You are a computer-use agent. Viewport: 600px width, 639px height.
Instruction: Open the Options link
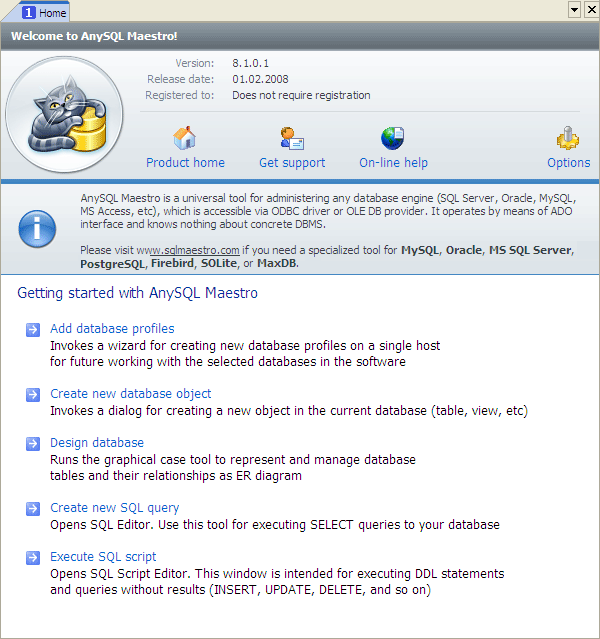coord(569,163)
